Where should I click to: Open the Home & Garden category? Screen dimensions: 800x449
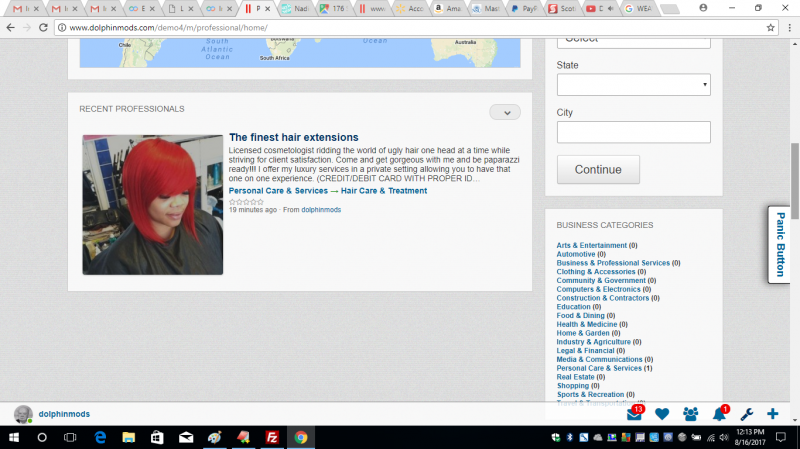coord(583,333)
